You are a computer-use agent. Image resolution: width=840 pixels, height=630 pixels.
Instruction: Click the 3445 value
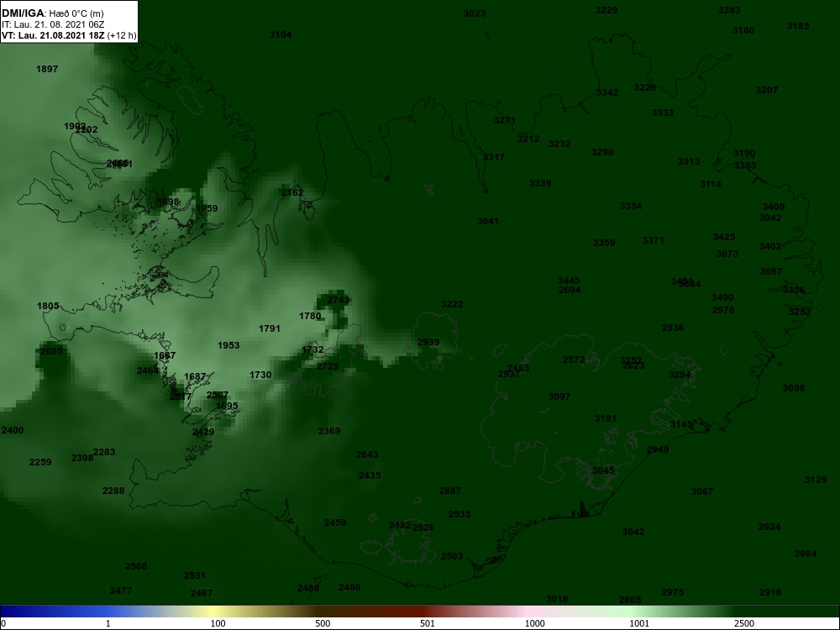pyautogui.click(x=569, y=281)
